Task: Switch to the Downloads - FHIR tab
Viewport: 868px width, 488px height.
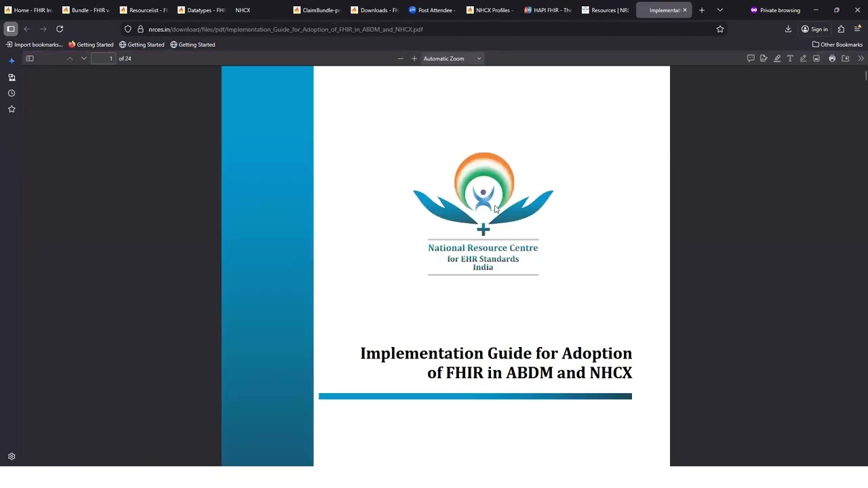Action: (x=374, y=10)
